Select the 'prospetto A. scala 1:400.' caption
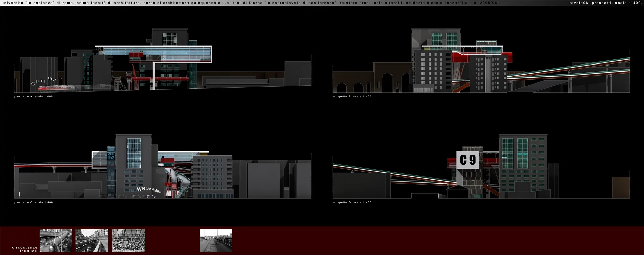 click(x=34, y=97)
